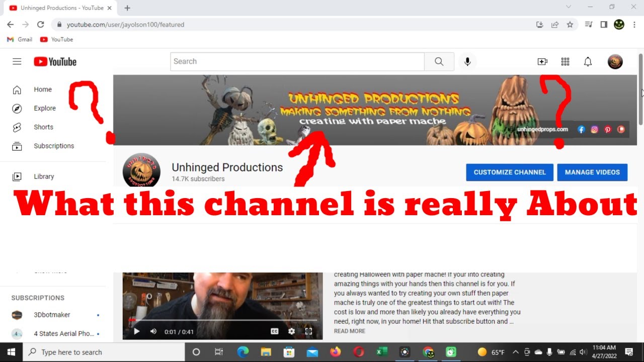Viewport: 644px width, 362px height.
Task: Click the CUSTOMIZE CHANNEL button
Action: (x=510, y=172)
